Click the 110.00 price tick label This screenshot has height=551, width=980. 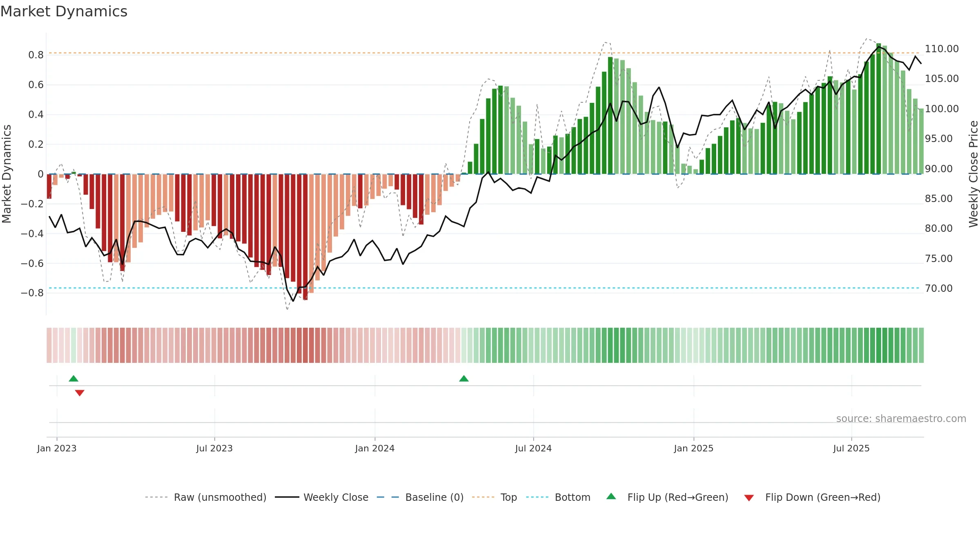tap(942, 49)
